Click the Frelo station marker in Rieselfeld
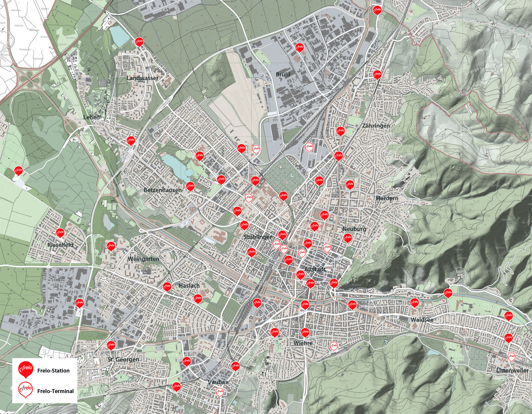Viewport: 532px width, 414px height. (60, 233)
